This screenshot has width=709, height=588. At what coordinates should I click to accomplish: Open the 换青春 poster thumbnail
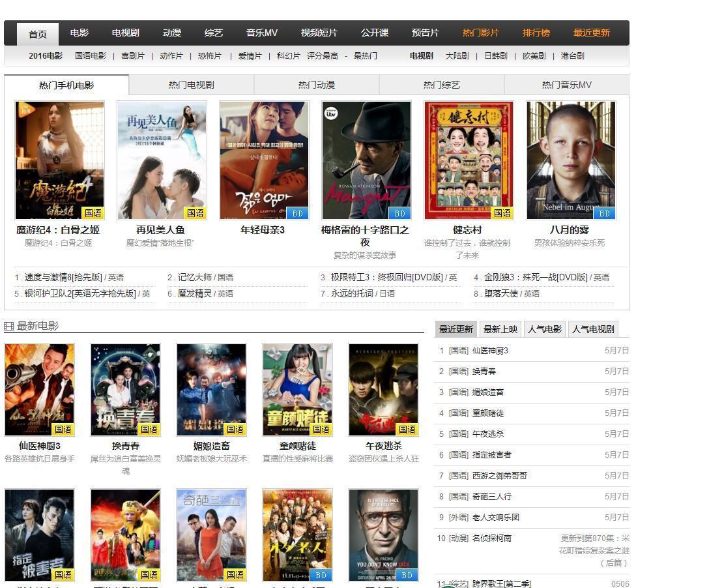pos(125,390)
